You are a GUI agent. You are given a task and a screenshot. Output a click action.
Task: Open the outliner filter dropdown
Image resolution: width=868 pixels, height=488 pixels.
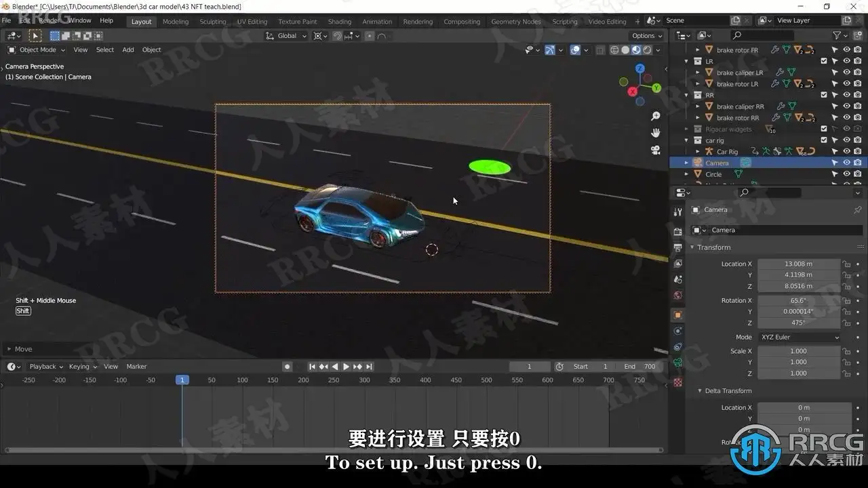coord(840,35)
